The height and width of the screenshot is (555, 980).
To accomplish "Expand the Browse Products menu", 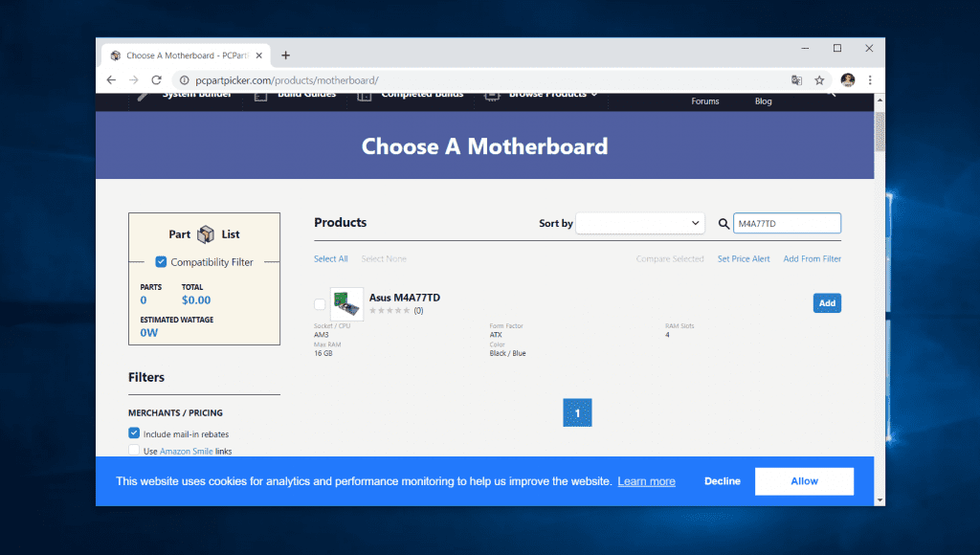I will click(542, 95).
